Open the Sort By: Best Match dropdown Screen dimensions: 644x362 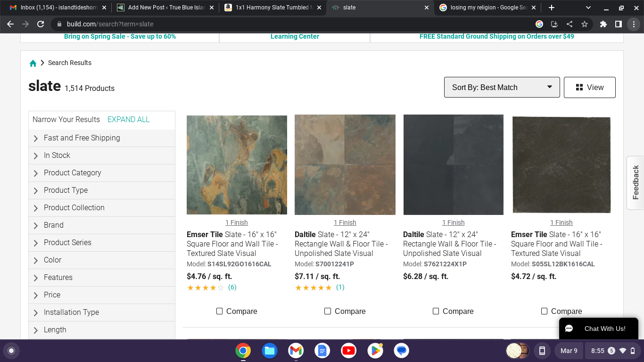click(x=502, y=87)
